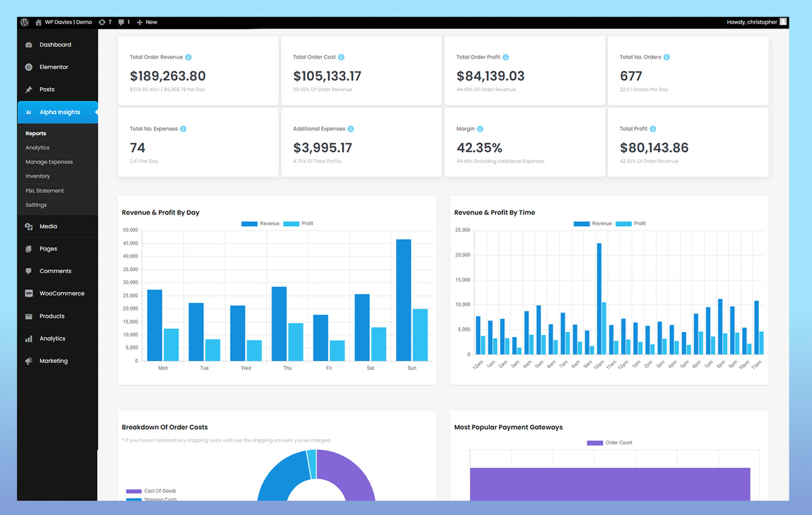The width and height of the screenshot is (812, 515).
Task: Click the Elementor icon in the sidebar
Action: pos(29,67)
